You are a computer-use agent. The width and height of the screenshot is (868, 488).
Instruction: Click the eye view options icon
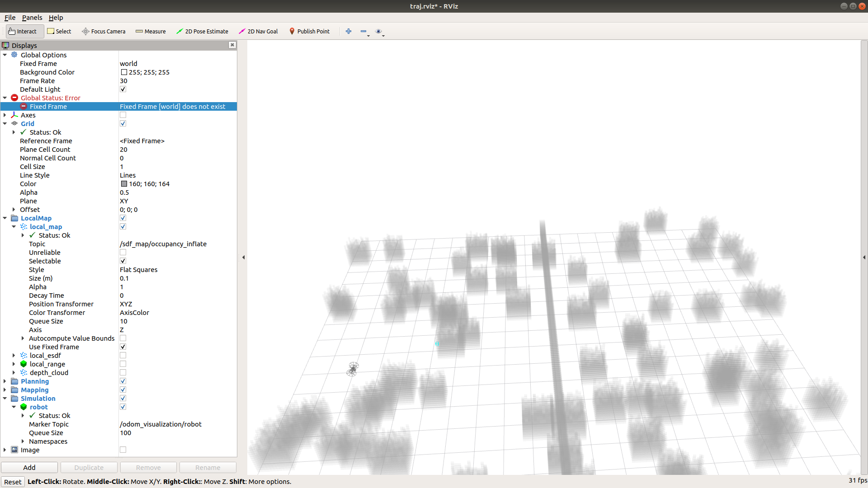tap(378, 31)
